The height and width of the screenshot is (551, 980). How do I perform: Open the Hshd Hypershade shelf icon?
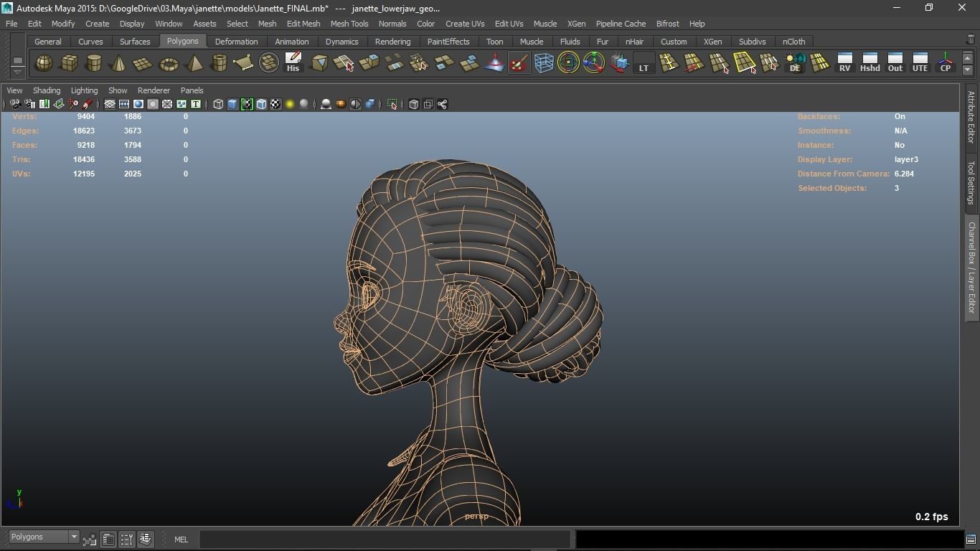coord(870,63)
